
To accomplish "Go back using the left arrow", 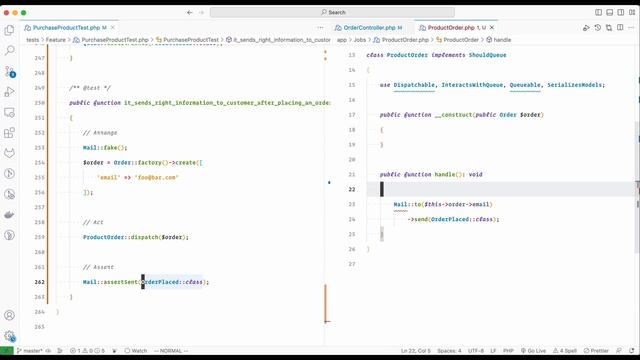I will coord(190,13).
